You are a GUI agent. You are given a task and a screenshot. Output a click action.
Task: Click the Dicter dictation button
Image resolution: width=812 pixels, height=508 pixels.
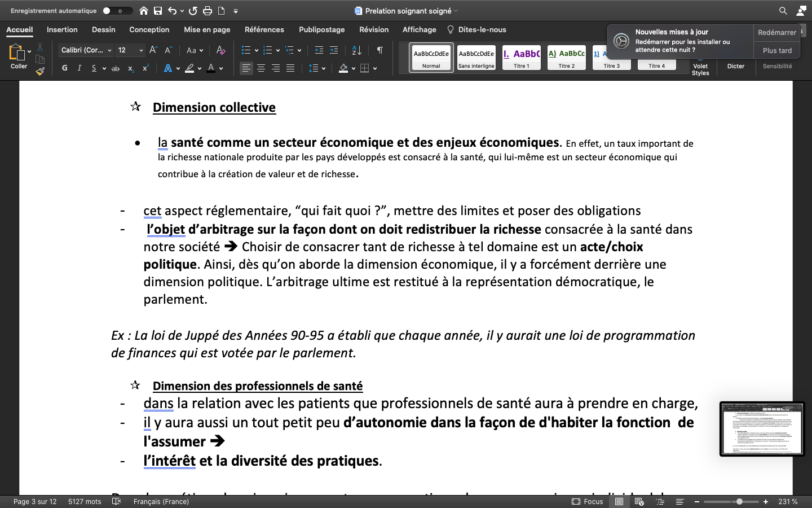[736, 66]
